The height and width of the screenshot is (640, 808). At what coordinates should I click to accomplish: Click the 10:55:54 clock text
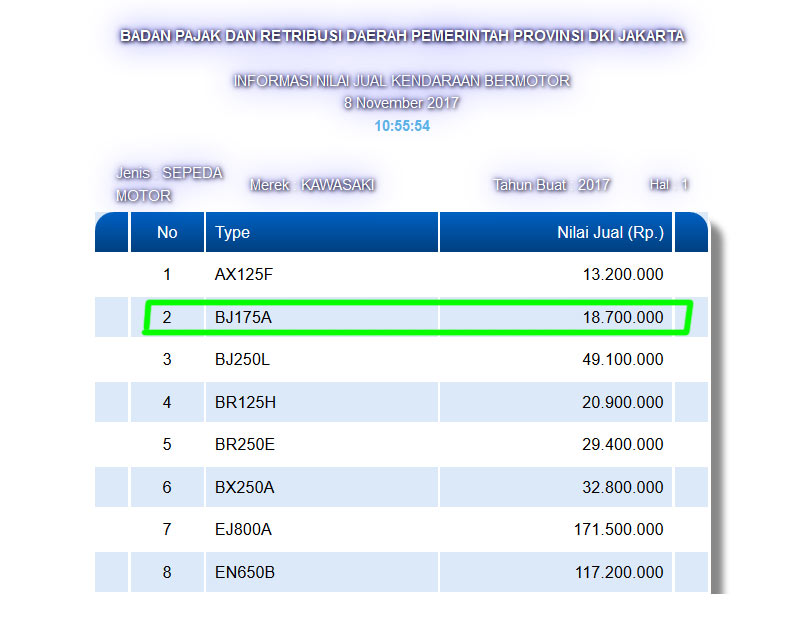(402, 126)
